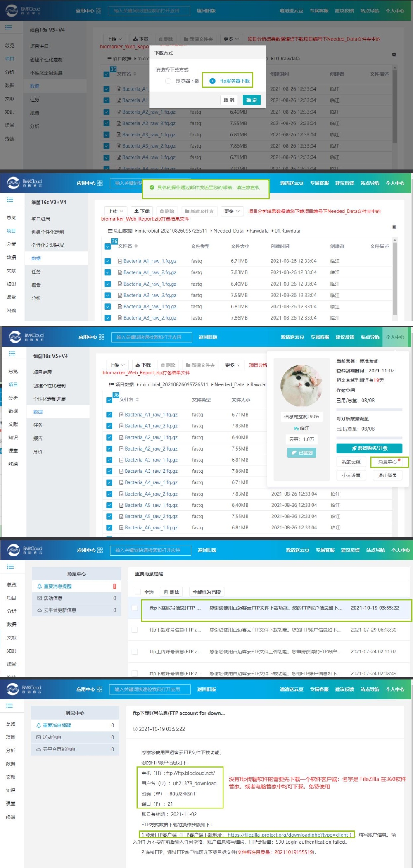This screenshot has height=868, width=413.
Task: Click envelope icon of 活动信息 below unread reminder
Action: click(40, 598)
